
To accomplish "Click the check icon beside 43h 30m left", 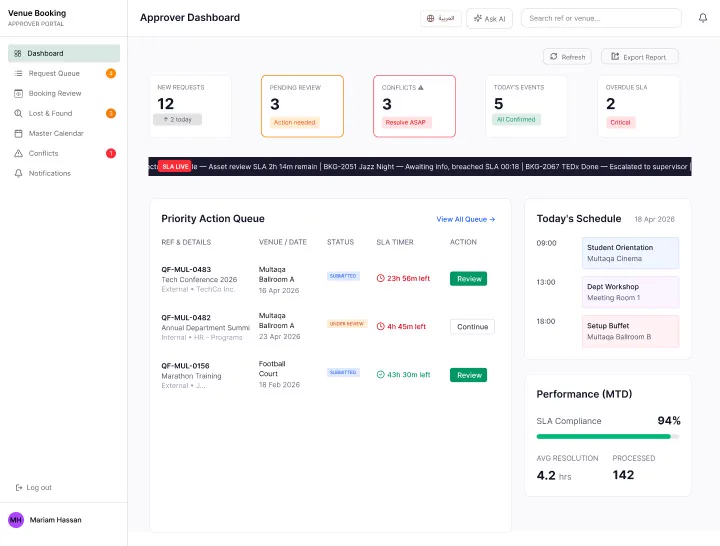I will [380, 375].
